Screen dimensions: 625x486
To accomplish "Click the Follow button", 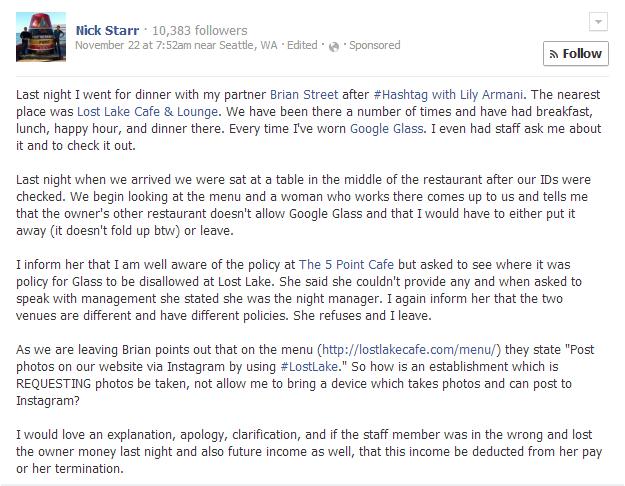I will (x=576, y=53).
